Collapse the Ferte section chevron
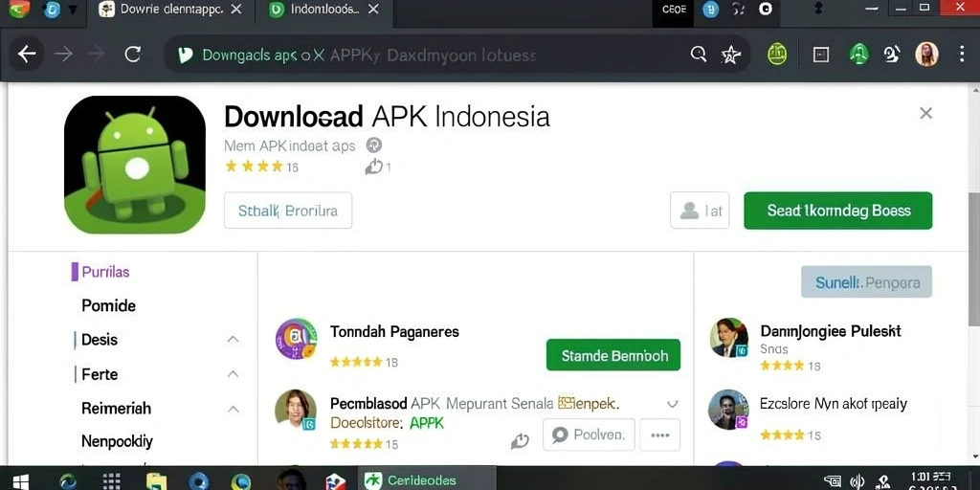Viewport: 980px width, 490px height. [233, 374]
